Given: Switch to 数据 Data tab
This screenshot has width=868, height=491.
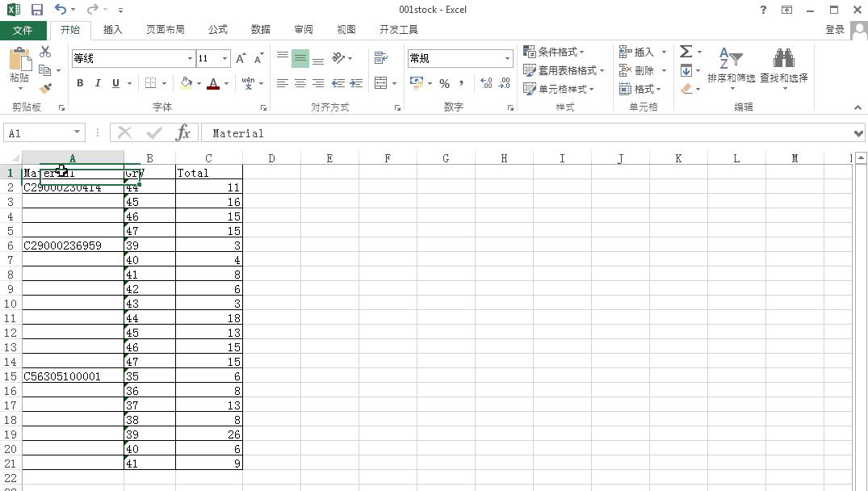Looking at the screenshot, I should (261, 30).
